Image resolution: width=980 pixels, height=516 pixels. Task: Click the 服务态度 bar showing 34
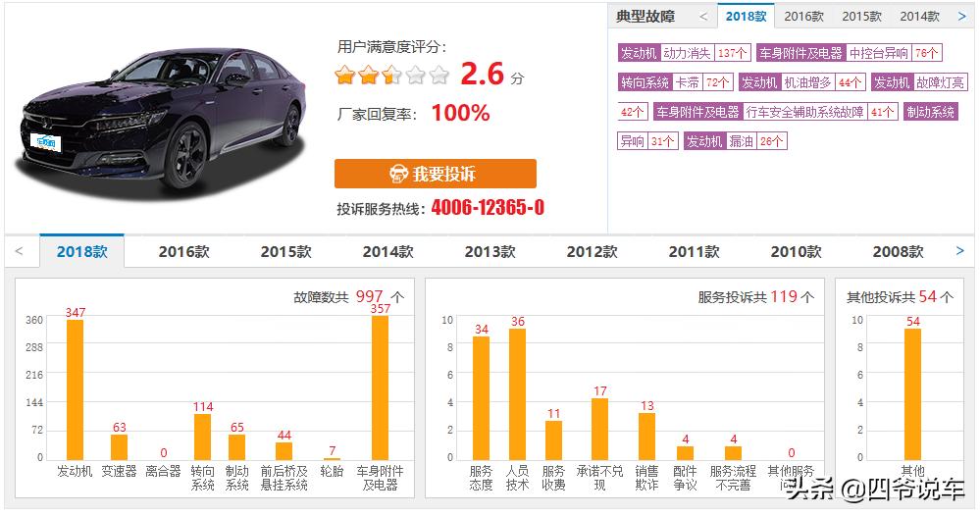pyautogui.click(x=482, y=398)
